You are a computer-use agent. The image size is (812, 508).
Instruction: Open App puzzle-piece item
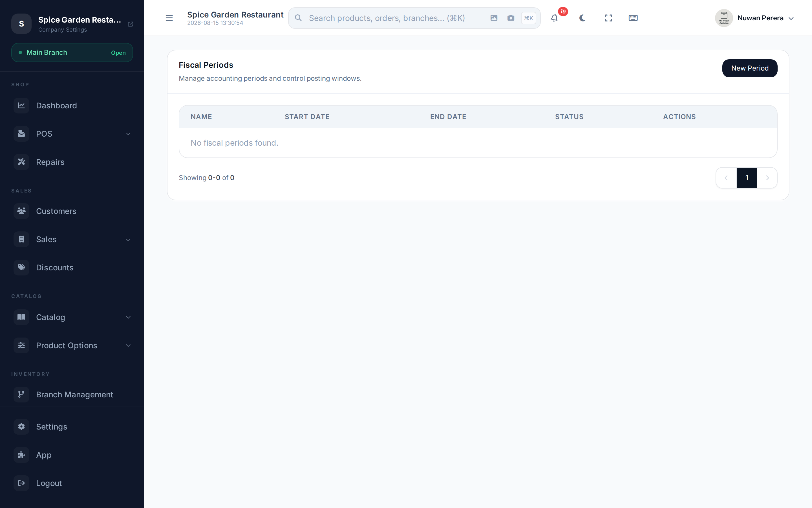(x=72, y=455)
